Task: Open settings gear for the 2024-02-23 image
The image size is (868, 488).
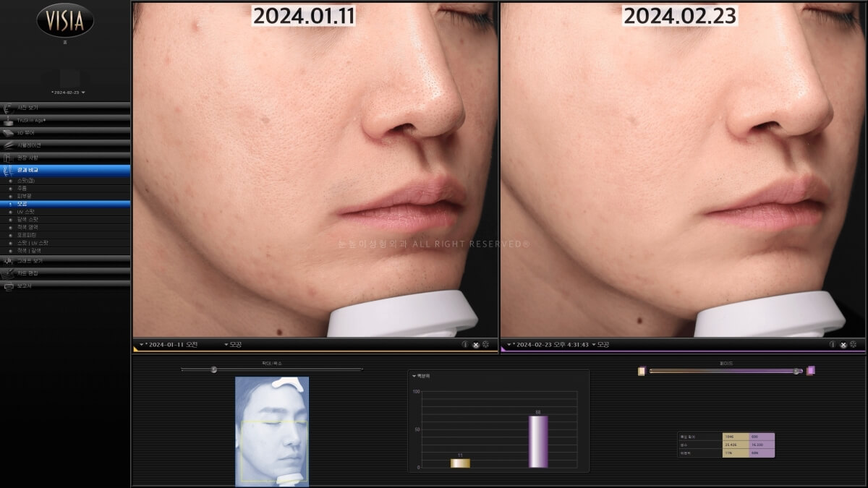Action: 853,345
